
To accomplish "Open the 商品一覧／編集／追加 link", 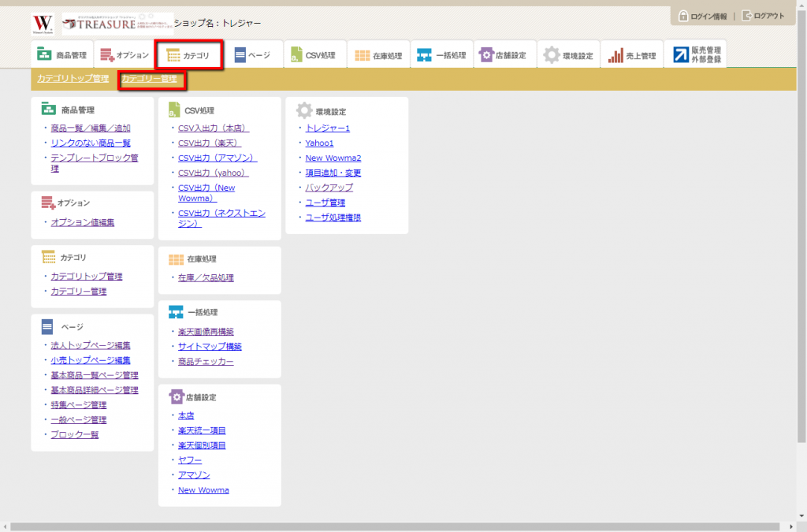I will tap(91, 128).
